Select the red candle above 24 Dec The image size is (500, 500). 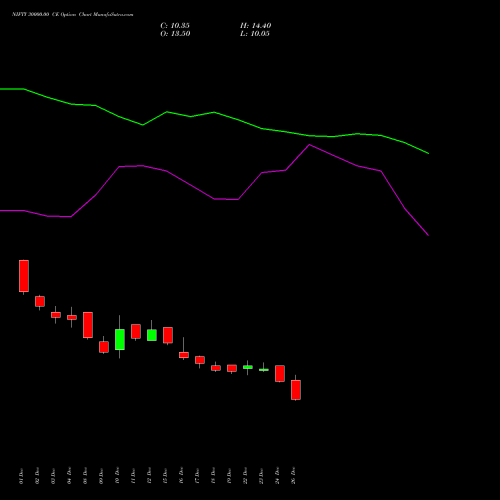coord(280,373)
